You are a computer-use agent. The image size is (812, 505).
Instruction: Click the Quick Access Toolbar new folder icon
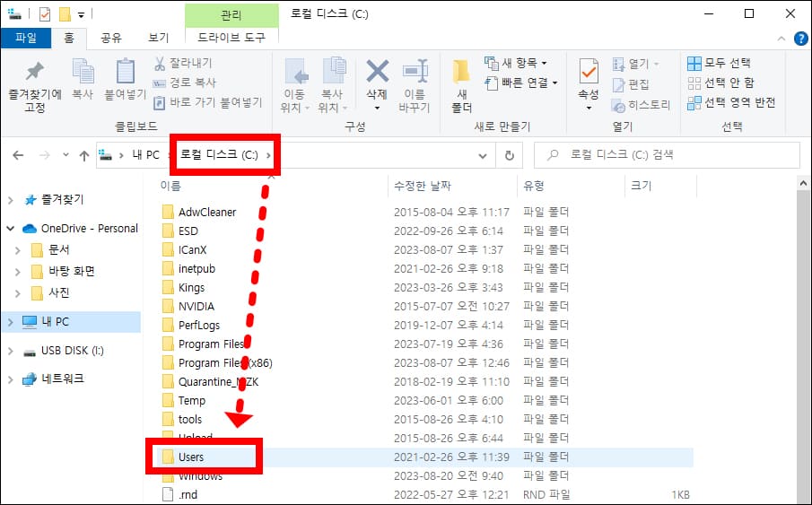pos(65,14)
